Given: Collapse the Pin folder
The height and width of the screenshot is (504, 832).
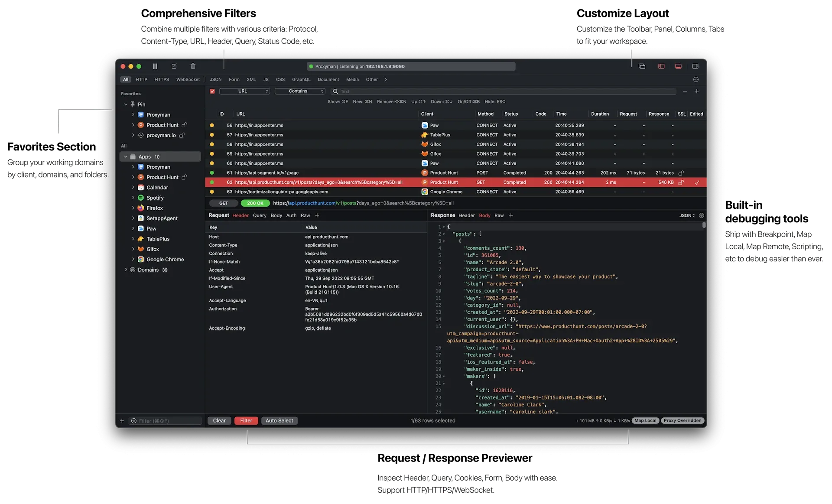Looking at the screenshot, I should pyautogui.click(x=126, y=104).
